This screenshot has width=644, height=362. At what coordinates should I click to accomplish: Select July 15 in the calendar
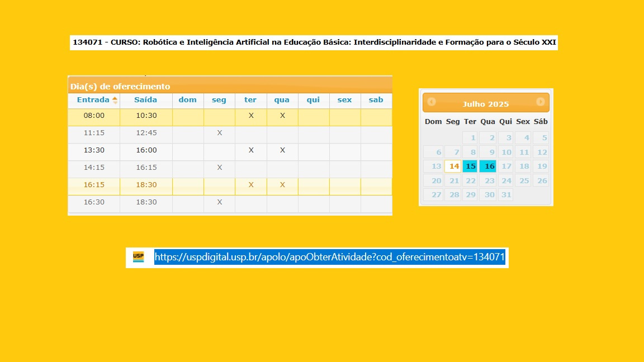pos(470,166)
